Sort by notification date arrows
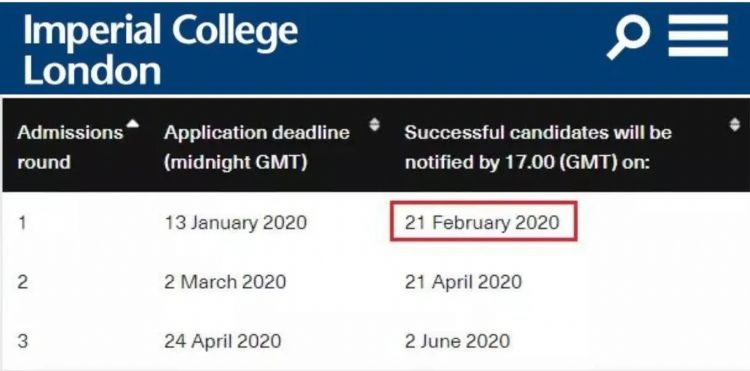This screenshot has width=750, height=371. [734, 125]
